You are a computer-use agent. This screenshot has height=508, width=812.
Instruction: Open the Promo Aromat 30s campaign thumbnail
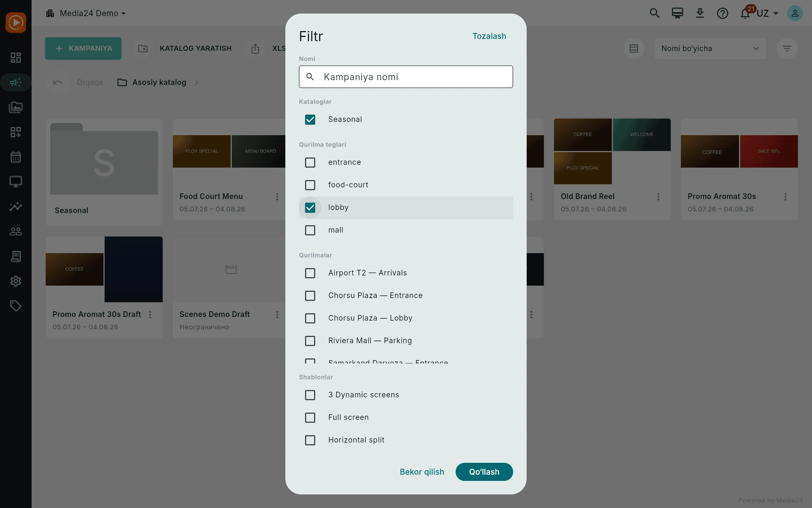point(739,151)
